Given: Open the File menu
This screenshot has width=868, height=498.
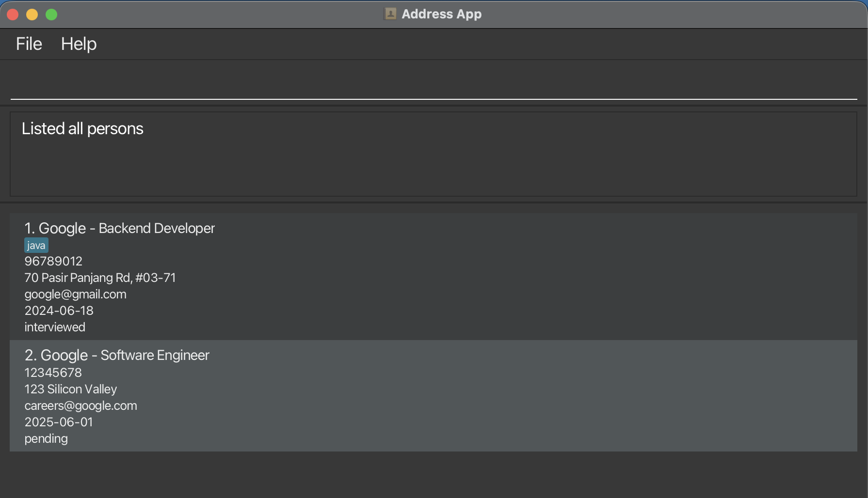Looking at the screenshot, I should pos(29,44).
